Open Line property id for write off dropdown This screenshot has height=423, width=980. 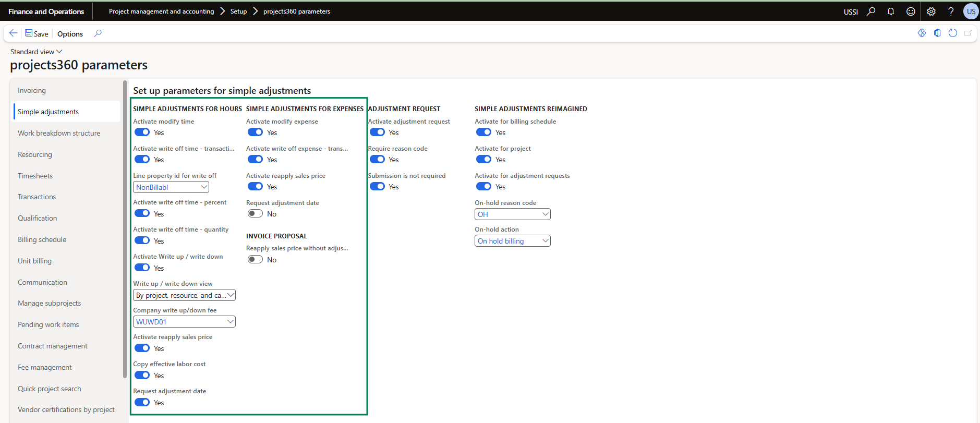click(x=204, y=187)
